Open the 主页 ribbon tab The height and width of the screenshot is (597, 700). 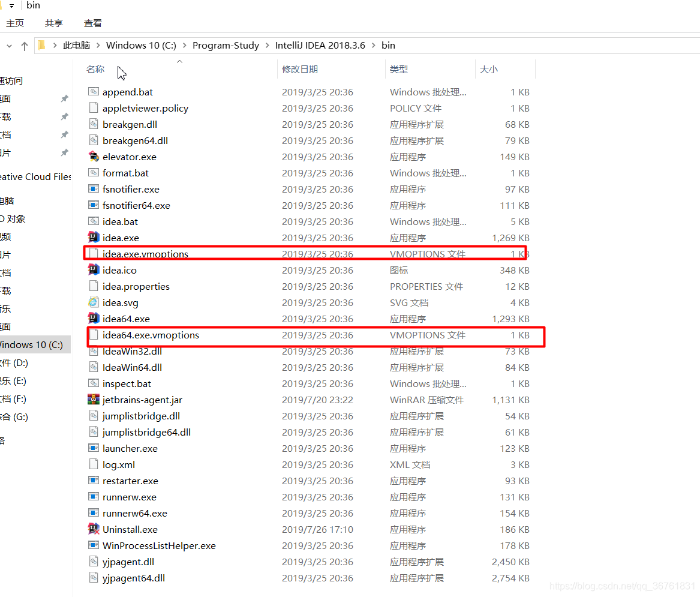pos(15,23)
